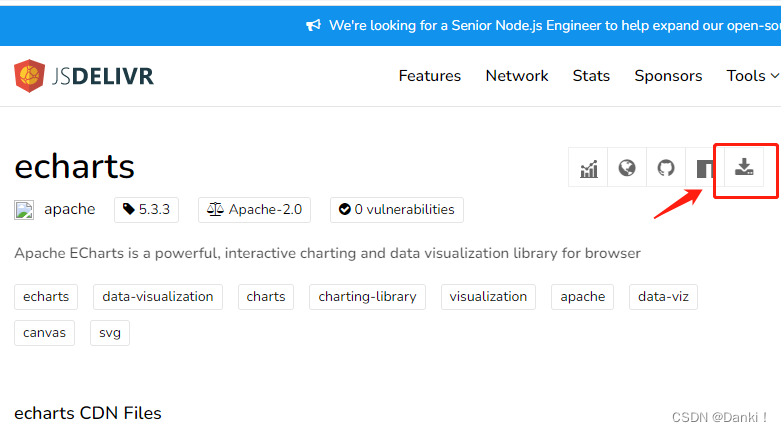The height and width of the screenshot is (432, 781).
Task: Click the apache owner avatar image
Action: pyautogui.click(x=24, y=210)
